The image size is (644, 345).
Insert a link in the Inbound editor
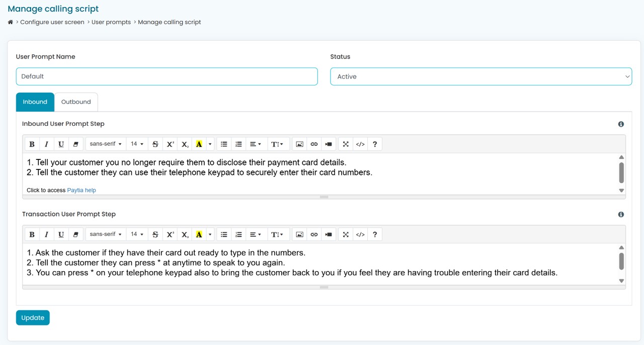314,144
